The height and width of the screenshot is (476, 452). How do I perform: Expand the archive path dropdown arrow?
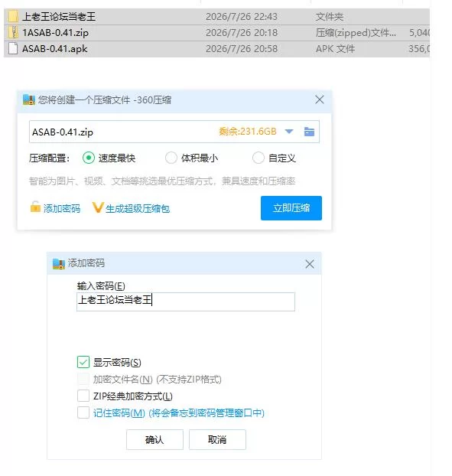(289, 132)
